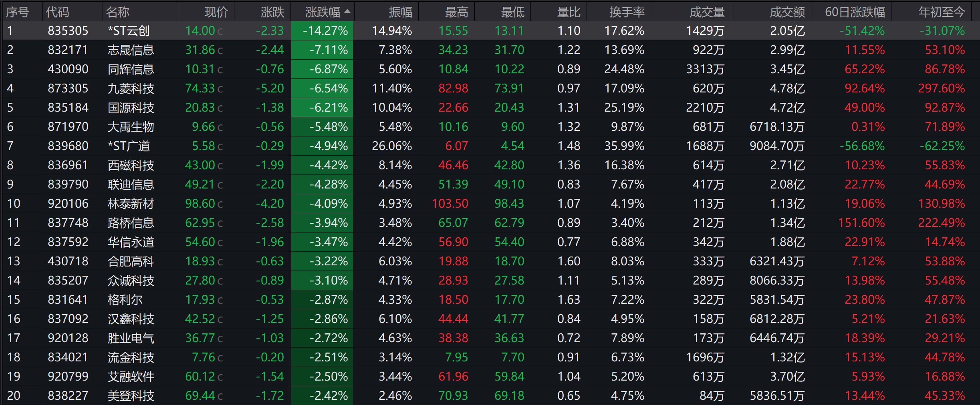Select stock 大禹生物

click(x=131, y=127)
